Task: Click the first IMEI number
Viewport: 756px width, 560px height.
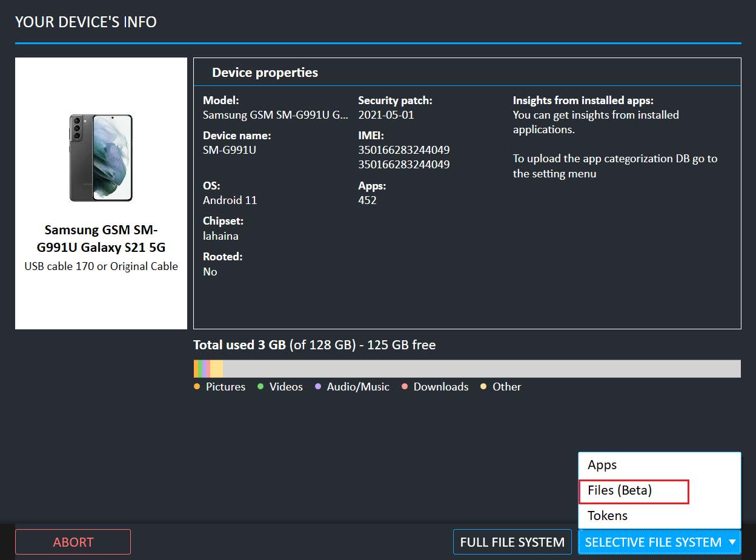Action: coord(404,150)
